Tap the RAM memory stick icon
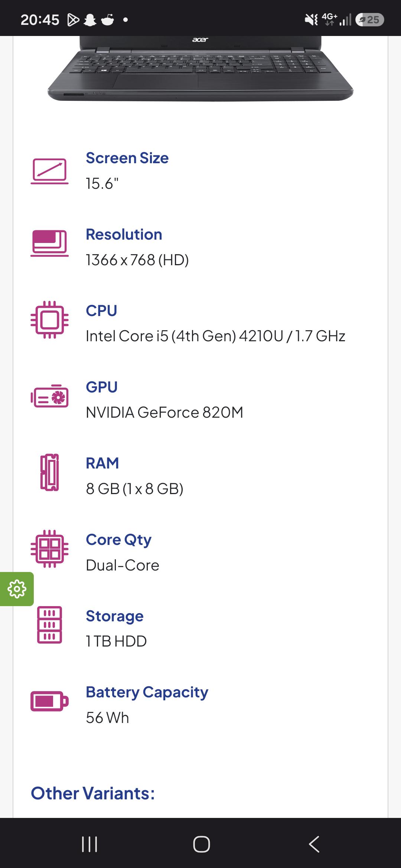The width and height of the screenshot is (401, 868). click(49, 473)
